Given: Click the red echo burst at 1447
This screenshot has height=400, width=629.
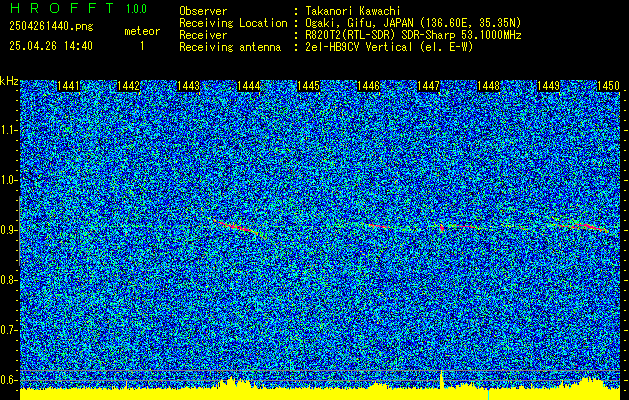Looking at the screenshot, I should (442, 227).
